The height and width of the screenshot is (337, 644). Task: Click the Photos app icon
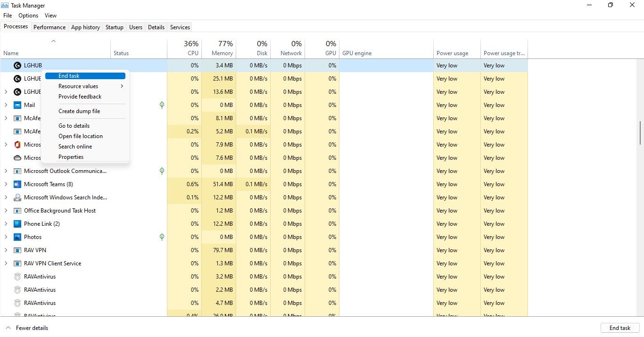pyautogui.click(x=17, y=237)
